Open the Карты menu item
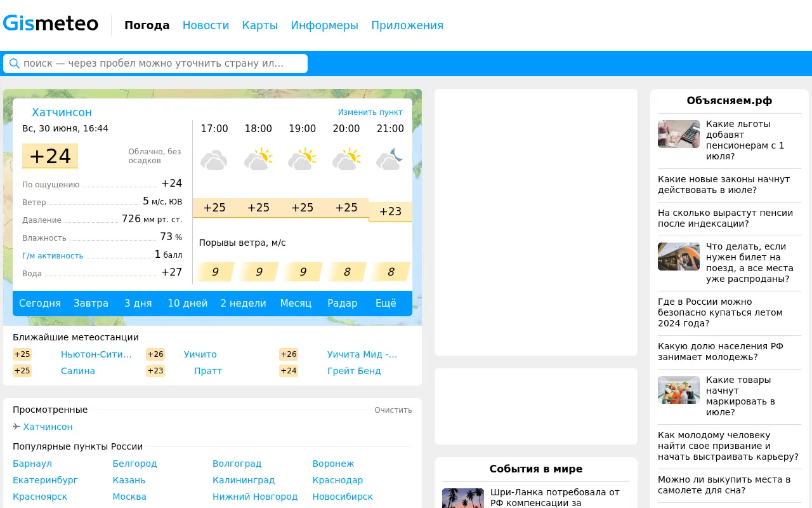Viewport: 812px width, 508px height. [260, 25]
